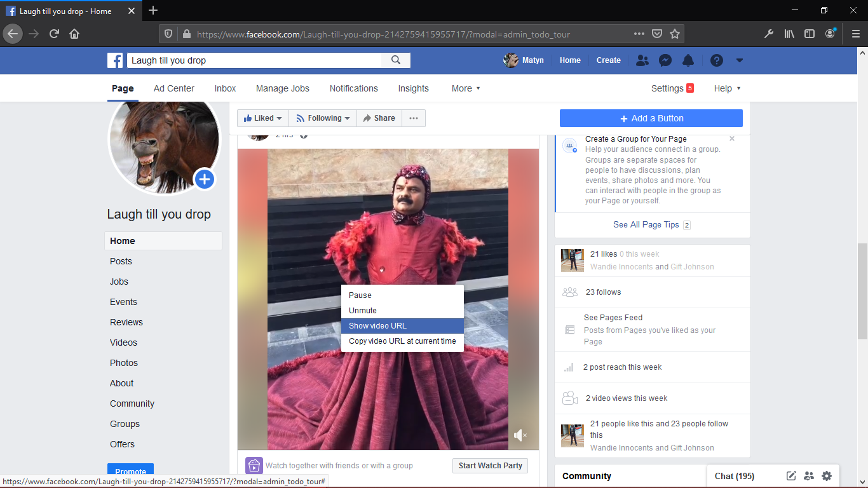
Task: Open the Insights tab
Action: (x=414, y=88)
